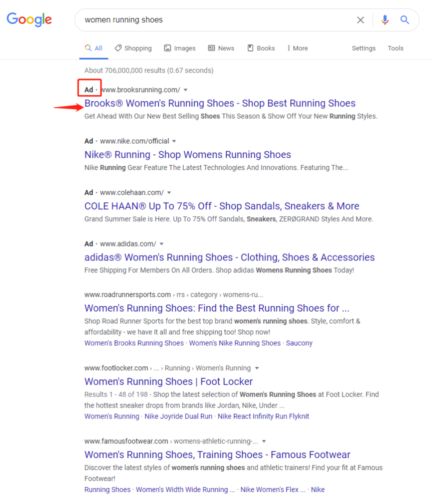Viewport: 432px width, 504px height.
Task: Follow the Women's Nike Running Shoes sitelink
Action: pyautogui.click(x=235, y=343)
